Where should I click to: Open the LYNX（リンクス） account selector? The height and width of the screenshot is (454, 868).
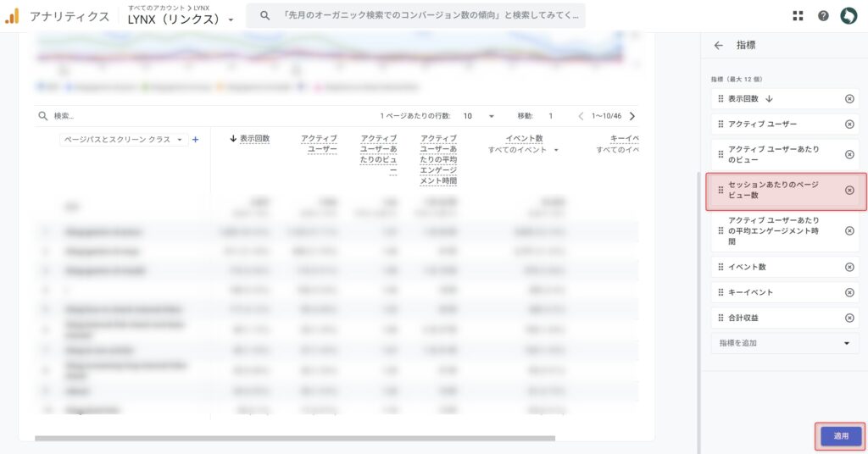(x=181, y=19)
